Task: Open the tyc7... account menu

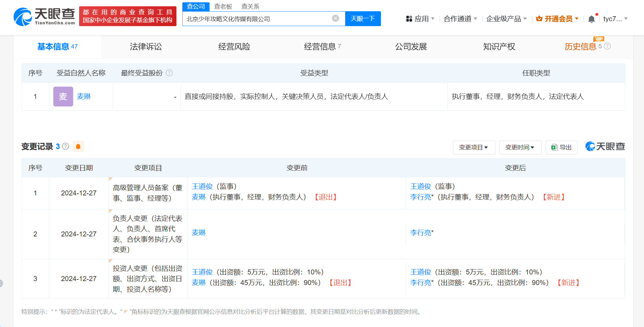Action: (x=616, y=19)
